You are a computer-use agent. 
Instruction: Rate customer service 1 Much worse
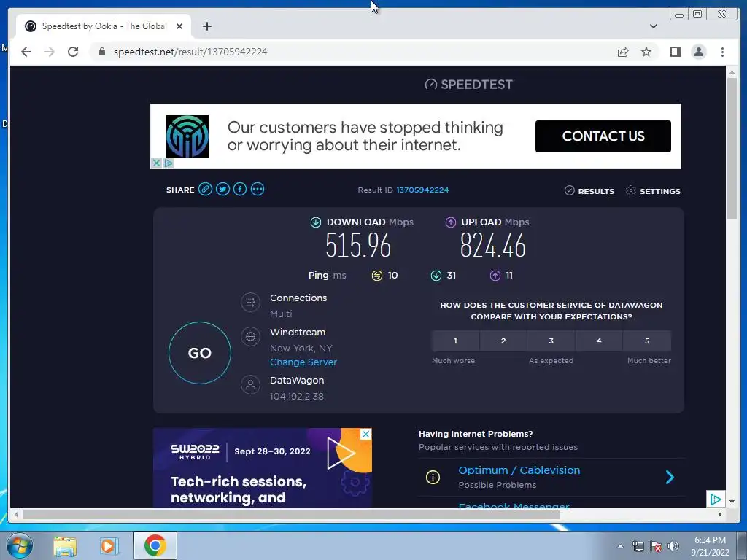(x=455, y=341)
